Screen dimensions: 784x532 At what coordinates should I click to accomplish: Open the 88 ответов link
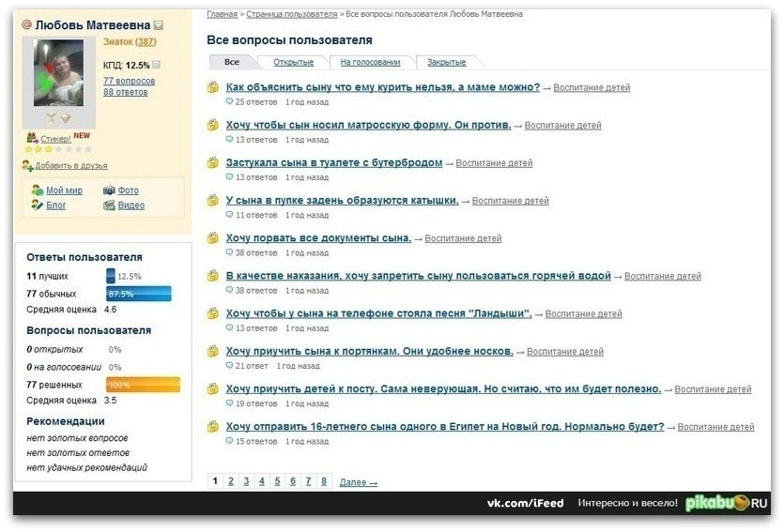click(x=126, y=92)
